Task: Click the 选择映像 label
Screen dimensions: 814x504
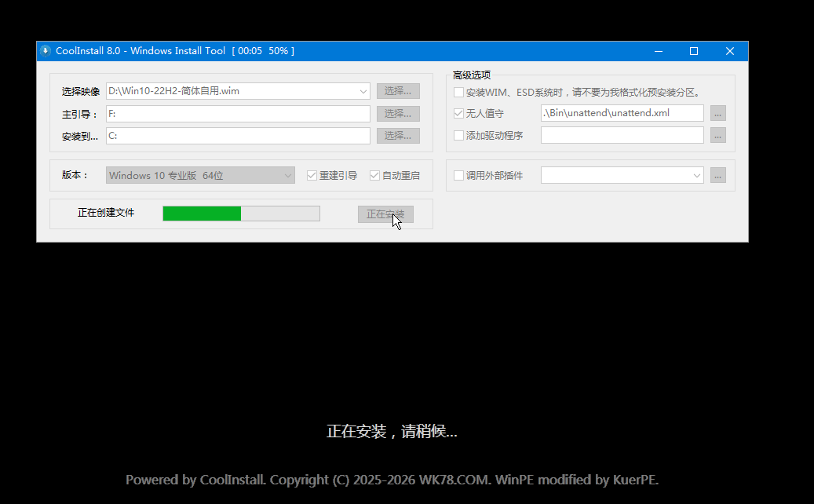Action: pyautogui.click(x=81, y=92)
